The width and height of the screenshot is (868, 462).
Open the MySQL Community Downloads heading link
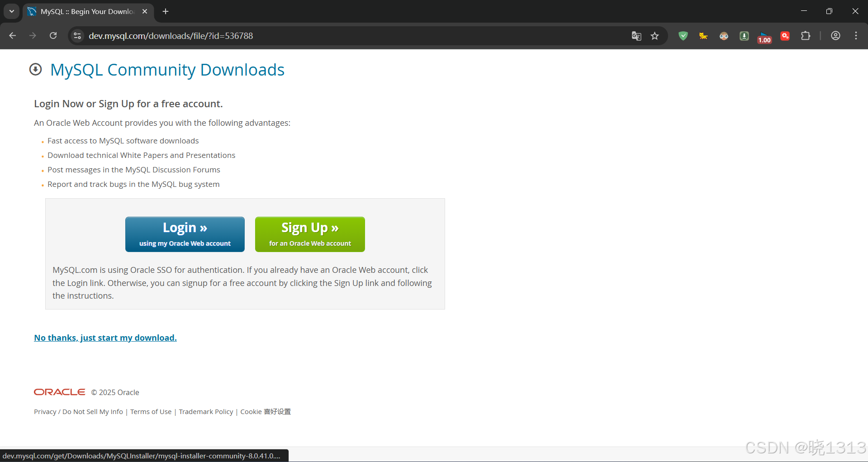[167, 70]
